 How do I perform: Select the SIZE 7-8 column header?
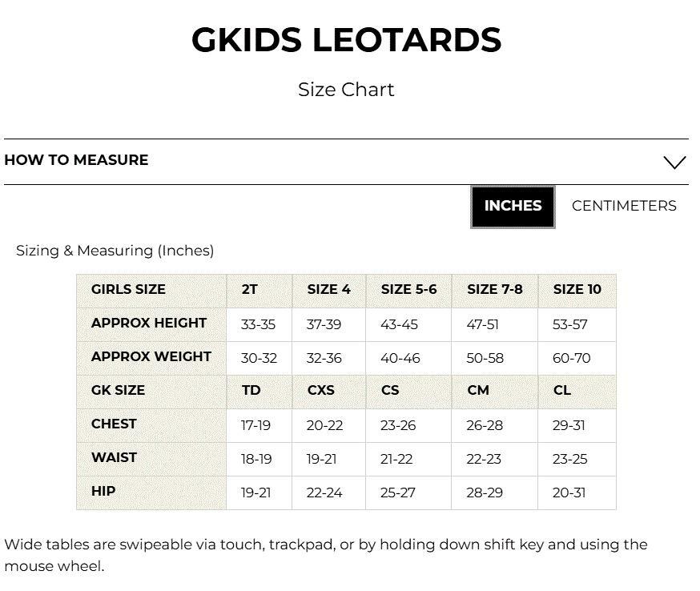pos(495,291)
